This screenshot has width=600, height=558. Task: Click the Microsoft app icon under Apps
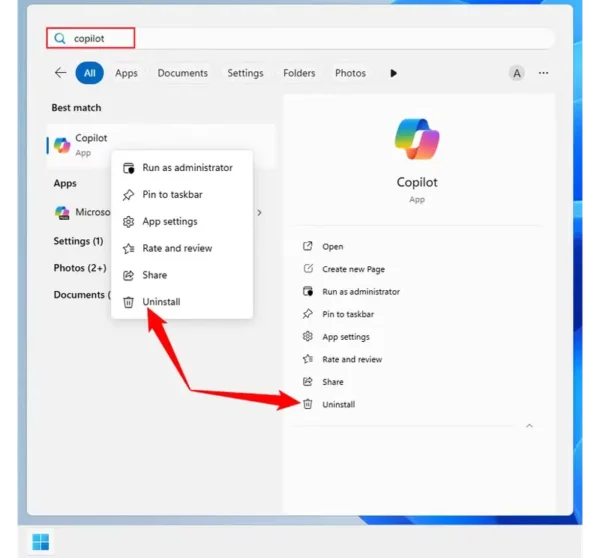[x=62, y=212]
